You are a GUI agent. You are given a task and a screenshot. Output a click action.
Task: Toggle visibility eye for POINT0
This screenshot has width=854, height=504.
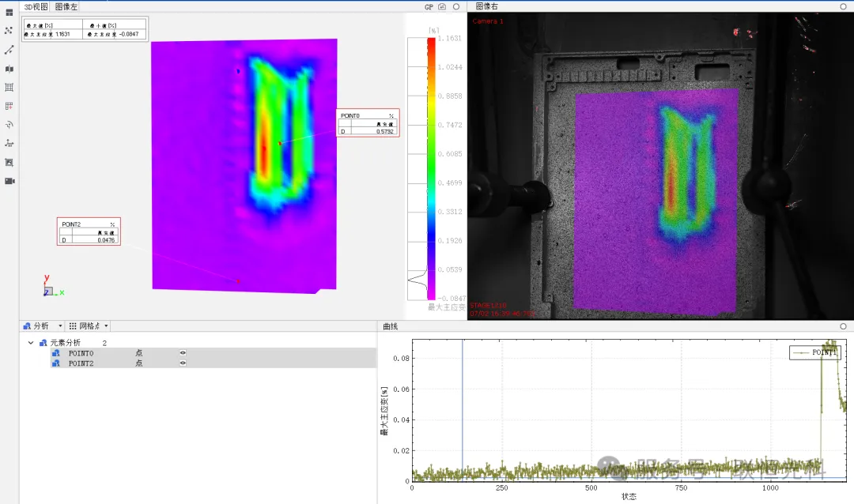183,353
